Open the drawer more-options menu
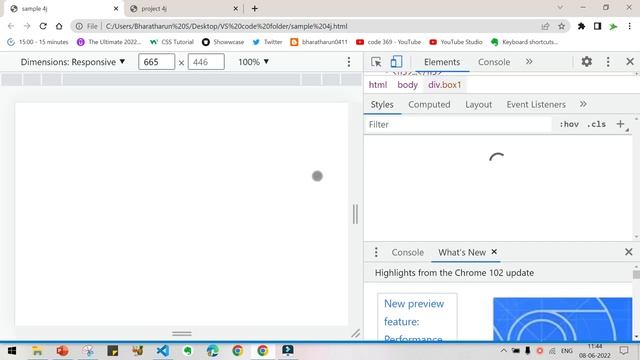The image size is (640, 360). point(376,252)
